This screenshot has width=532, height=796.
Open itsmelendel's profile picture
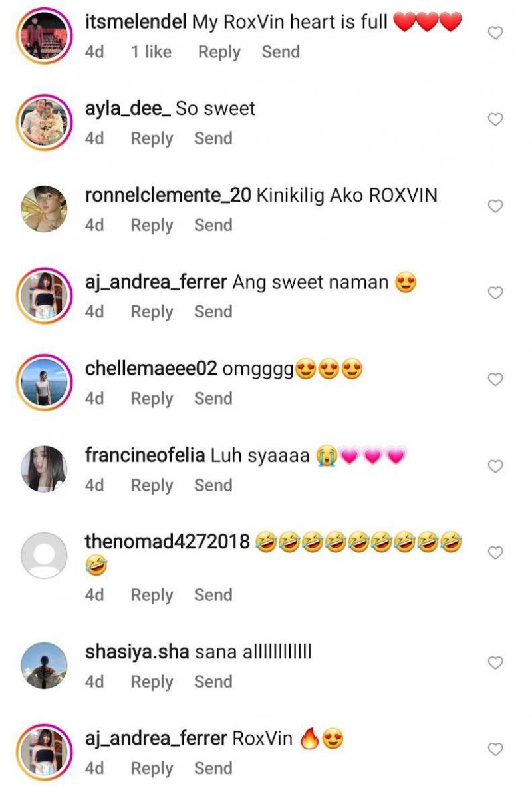pyautogui.click(x=44, y=35)
